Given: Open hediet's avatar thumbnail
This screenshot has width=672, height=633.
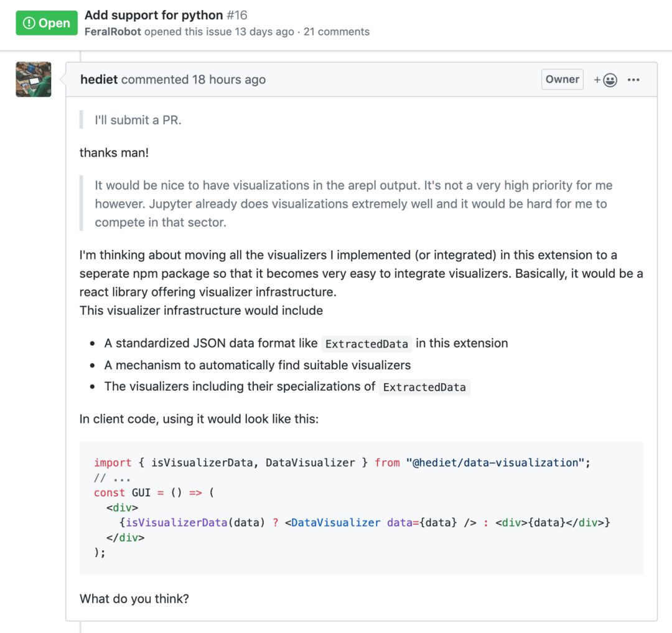Looking at the screenshot, I should click(x=34, y=79).
